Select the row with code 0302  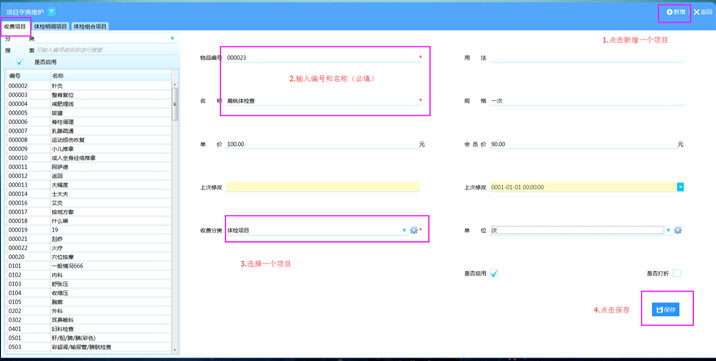(89, 320)
